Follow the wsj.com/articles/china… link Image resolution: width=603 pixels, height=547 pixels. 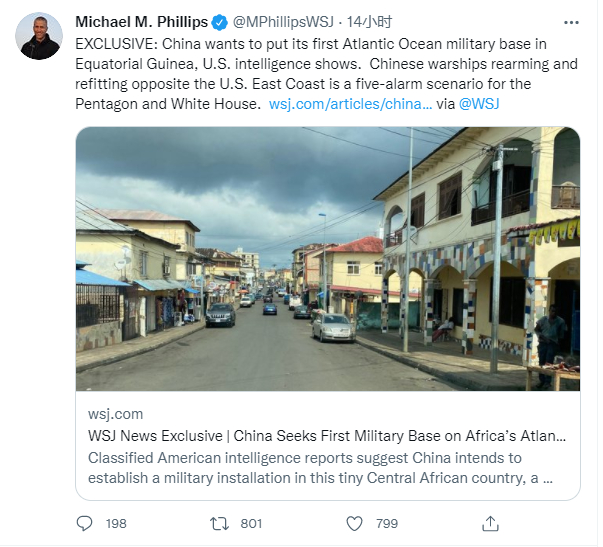pos(351,103)
